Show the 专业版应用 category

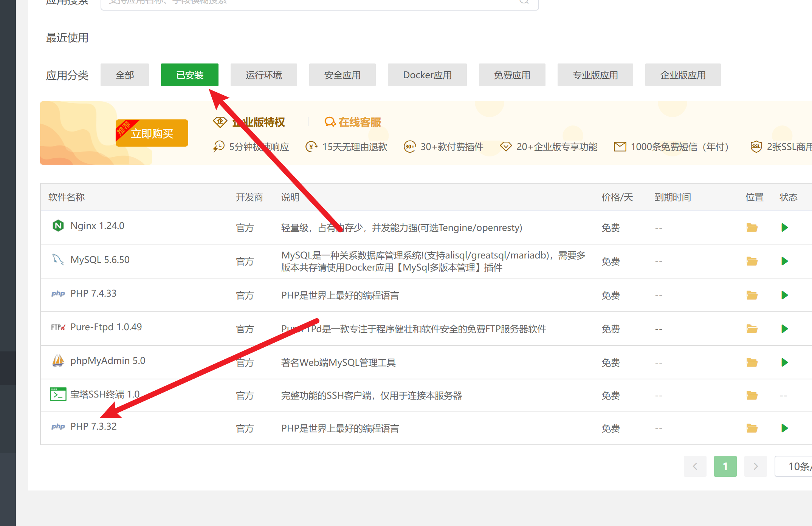595,75
